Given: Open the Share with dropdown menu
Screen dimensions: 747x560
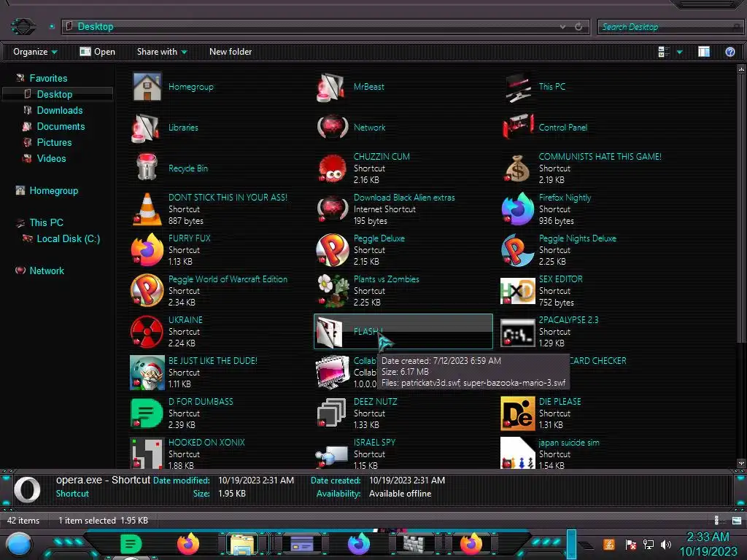Looking at the screenshot, I should tap(161, 52).
